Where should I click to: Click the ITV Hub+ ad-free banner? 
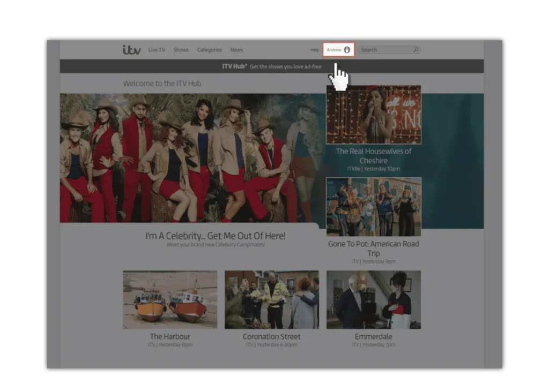coord(272,66)
